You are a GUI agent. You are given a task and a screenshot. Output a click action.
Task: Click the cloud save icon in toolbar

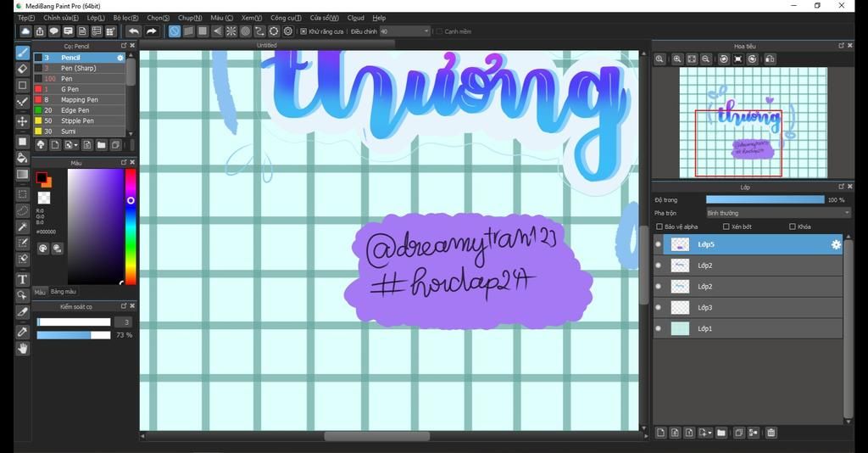tap(25, 31)
